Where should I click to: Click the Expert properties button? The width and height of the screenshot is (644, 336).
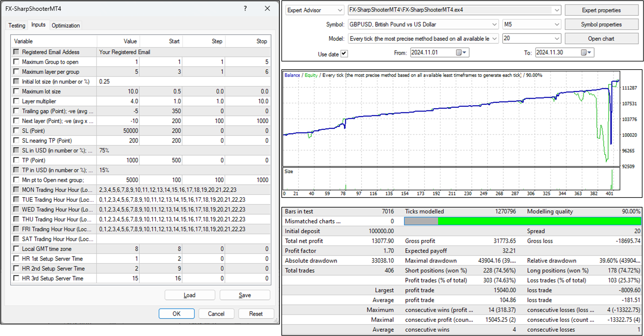601,10
